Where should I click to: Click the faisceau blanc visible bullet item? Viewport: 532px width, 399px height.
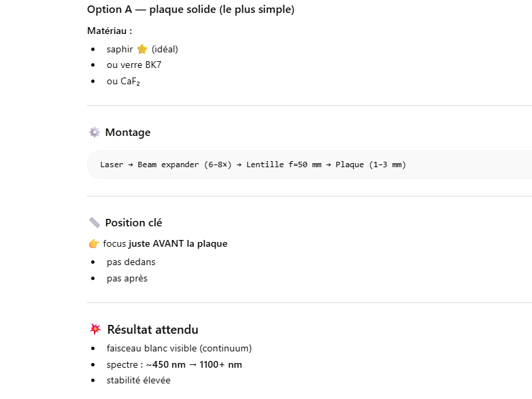[179, 349]
